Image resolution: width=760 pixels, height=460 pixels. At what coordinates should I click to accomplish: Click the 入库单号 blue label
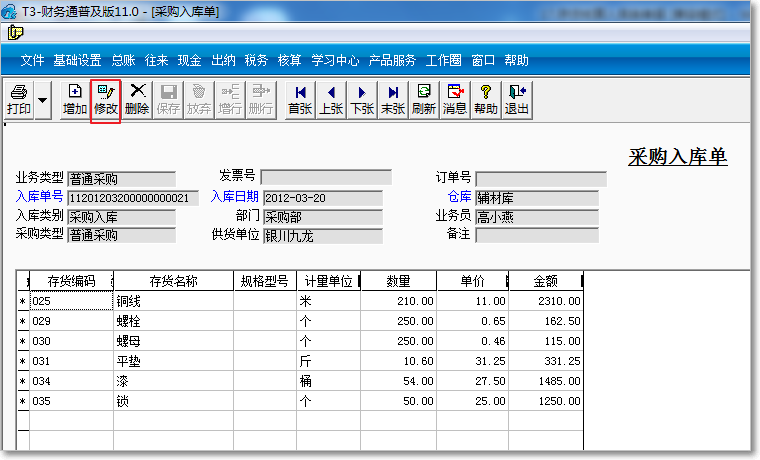(x=39, y=196)
